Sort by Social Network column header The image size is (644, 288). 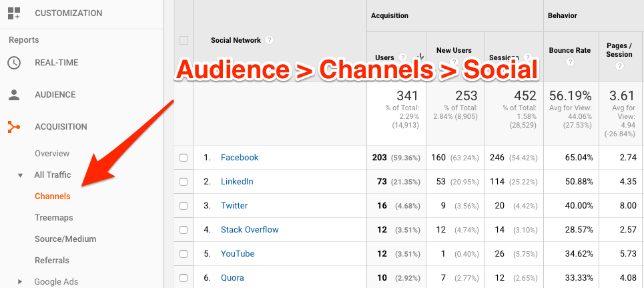pos(236,40)
